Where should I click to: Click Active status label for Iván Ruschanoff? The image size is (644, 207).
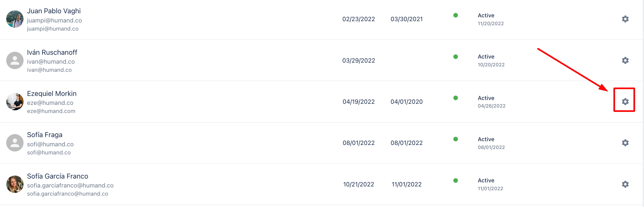click(486, 57)
